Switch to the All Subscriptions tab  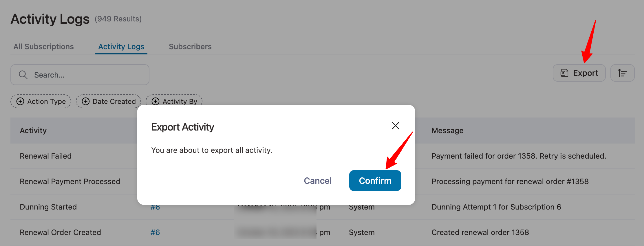(x=43, y=46)
